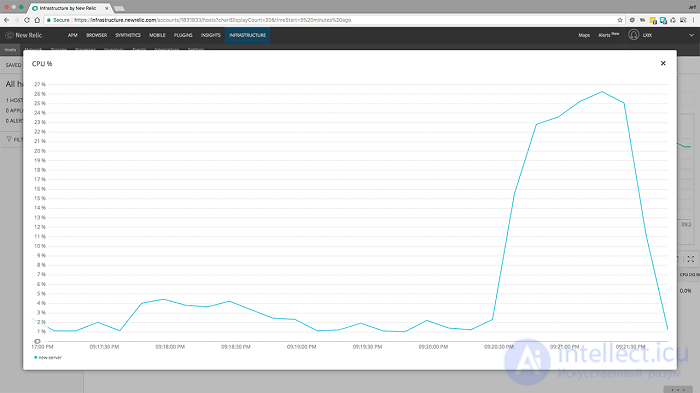Click the blue extension icon
The height and width of the screenshot is (393, 700).
[x=663, y=20]
